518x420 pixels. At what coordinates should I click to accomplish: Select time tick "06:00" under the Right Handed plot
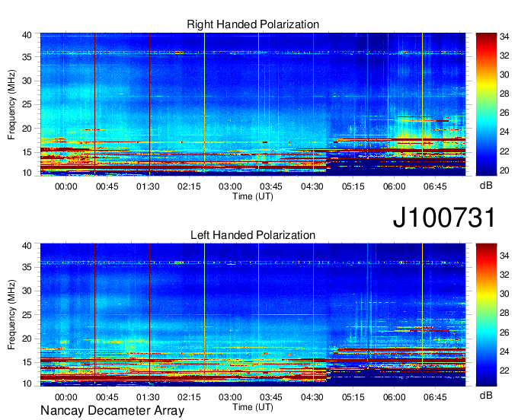pos(394,186)
